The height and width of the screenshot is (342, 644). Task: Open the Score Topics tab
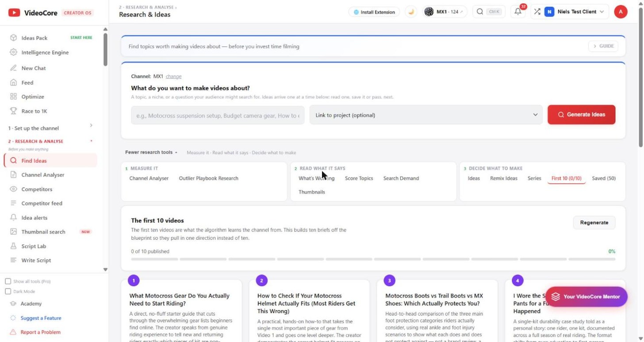click(x=359, y=178)
